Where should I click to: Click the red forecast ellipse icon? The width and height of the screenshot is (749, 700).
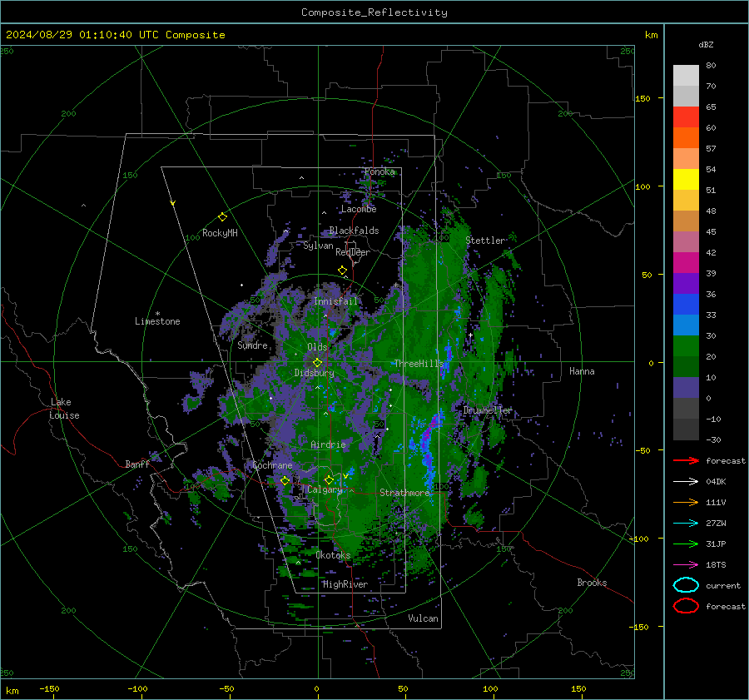686,606
